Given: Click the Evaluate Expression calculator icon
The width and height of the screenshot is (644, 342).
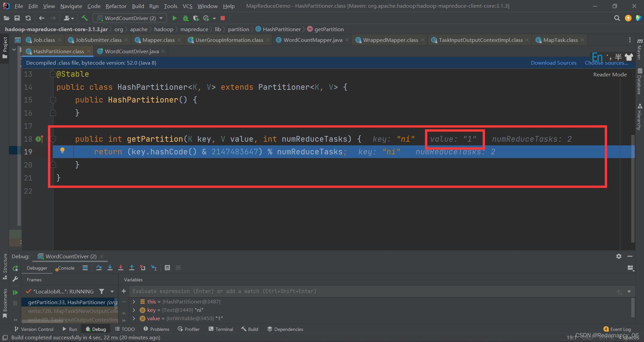Looking at the screenshot, I should click(x=167, y=268).
